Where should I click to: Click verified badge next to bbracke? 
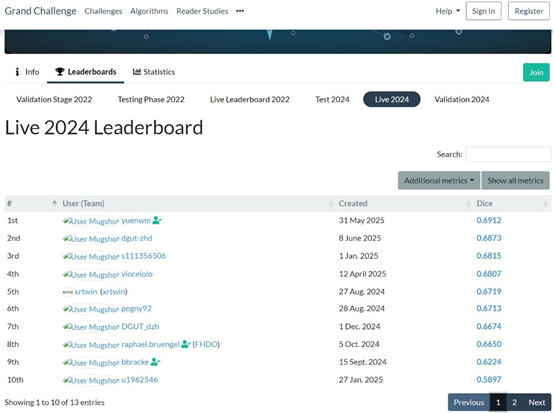click(155, 362)
